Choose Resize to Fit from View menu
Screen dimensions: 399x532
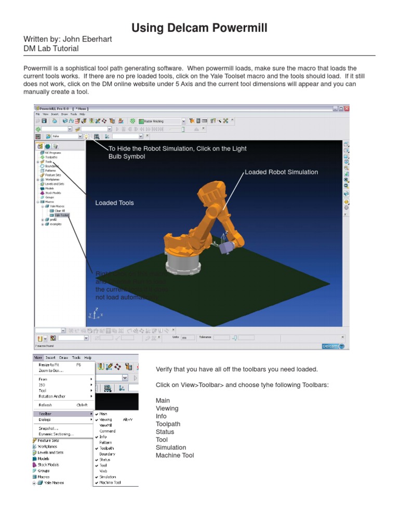coord(64,365)
